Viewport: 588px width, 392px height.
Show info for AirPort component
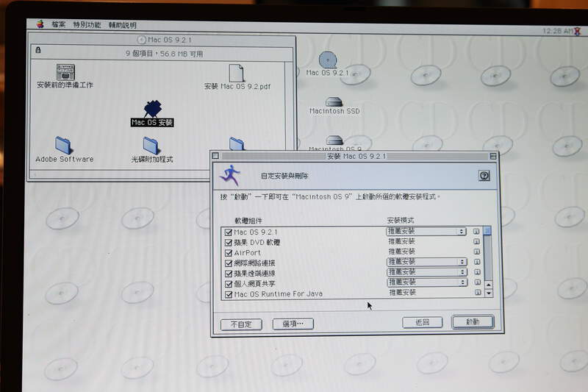pos(476,252)
